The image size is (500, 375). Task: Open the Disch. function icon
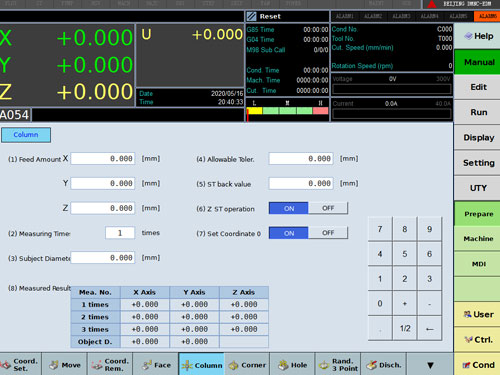click(x=384, y=364)
